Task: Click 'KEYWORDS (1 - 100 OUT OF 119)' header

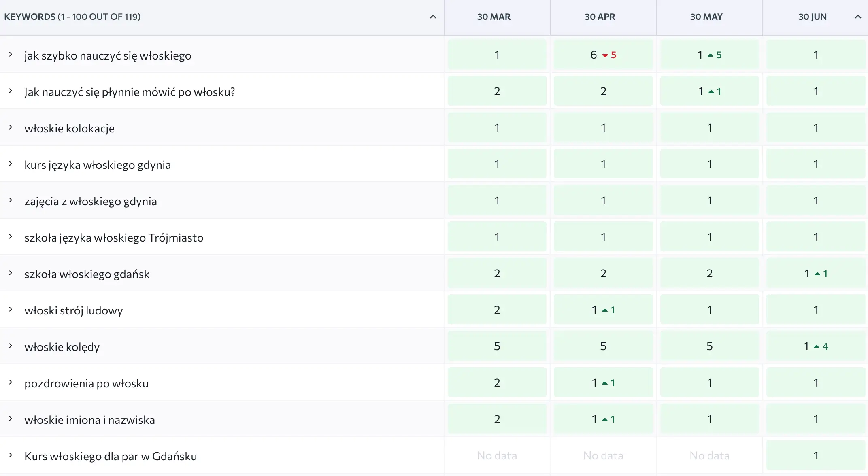Action: click(72, 17)
